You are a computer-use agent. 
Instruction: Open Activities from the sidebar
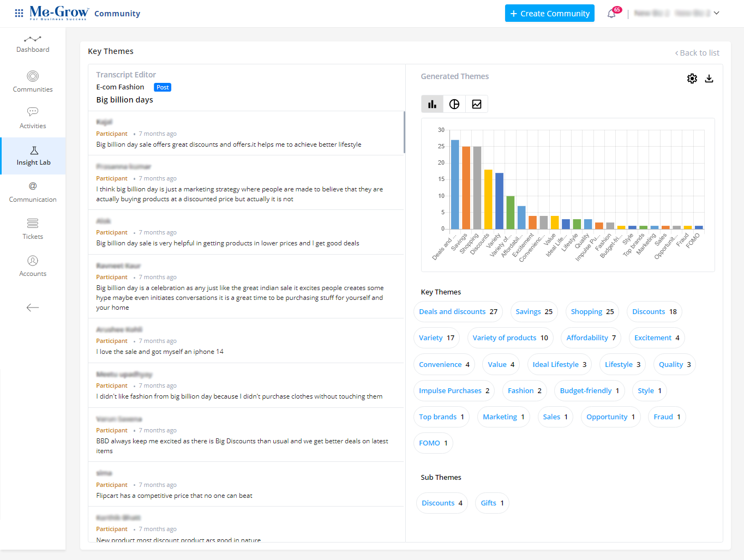point(32,117)
